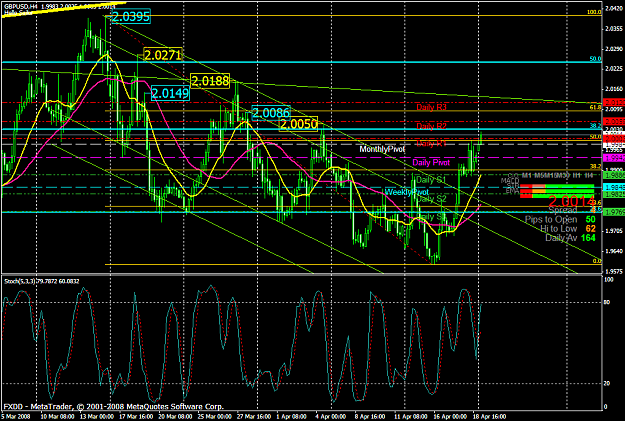The image size is (625, 421).
Task: Select the 2.0271 price label
Action: pyautogui.click(x=163, y=55)
